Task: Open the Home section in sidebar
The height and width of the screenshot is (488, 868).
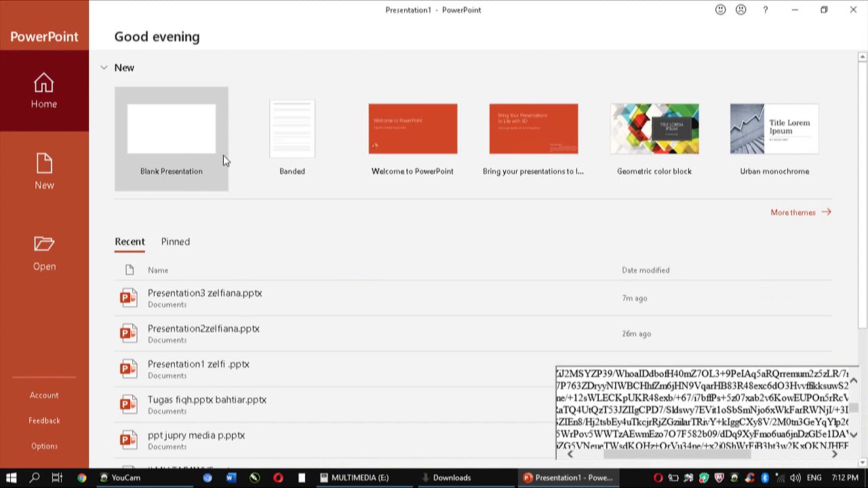Action: point(44,91)
